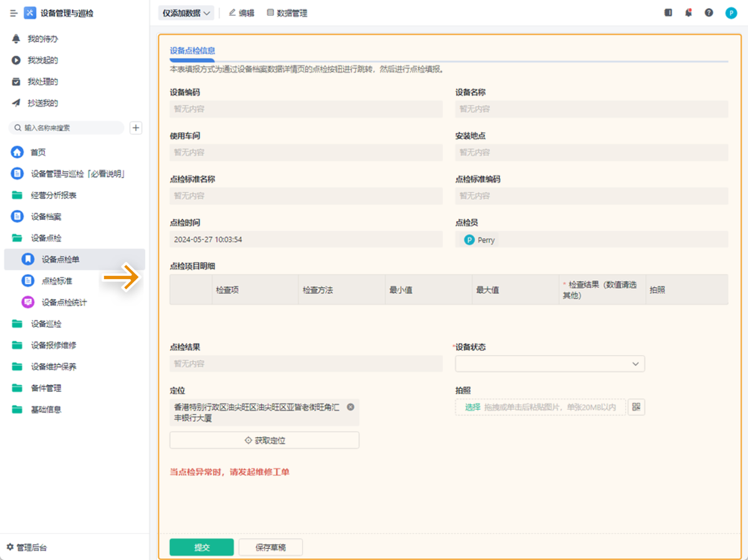Open 点检标准 in the sidebar
The width and height of the screenshot is (748, 560).
click(57, 281)
